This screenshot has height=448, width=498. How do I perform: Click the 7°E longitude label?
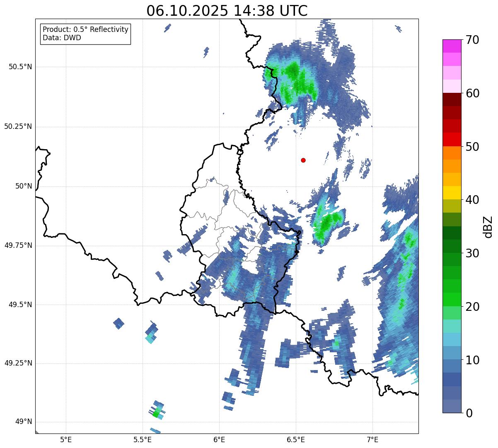tap(372, 439)
